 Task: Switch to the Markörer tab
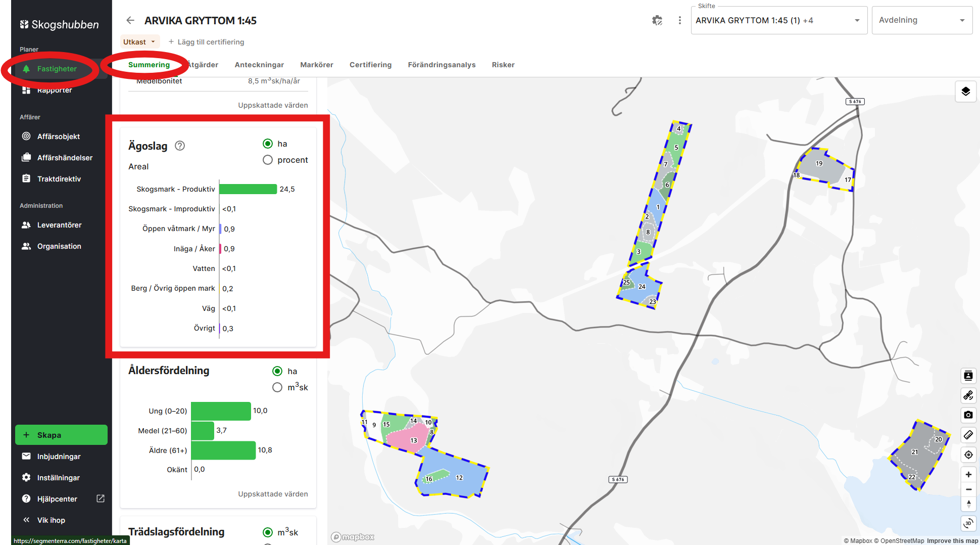[317, 65]
